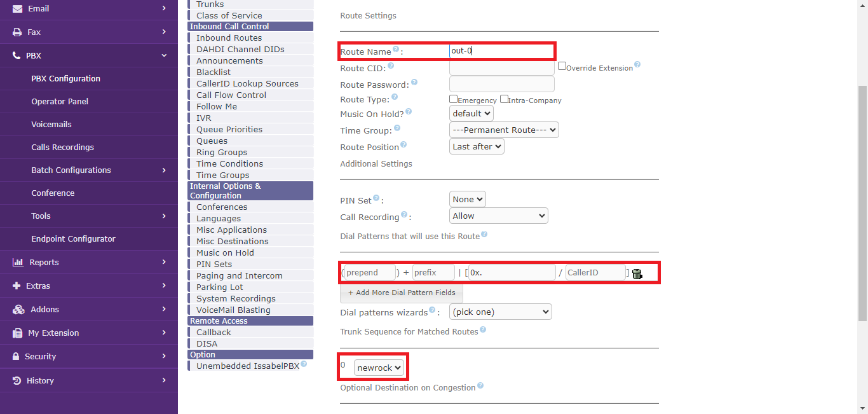868x414 pixels.
Task: Check the Emergency route type box
Action: [454, 99]
